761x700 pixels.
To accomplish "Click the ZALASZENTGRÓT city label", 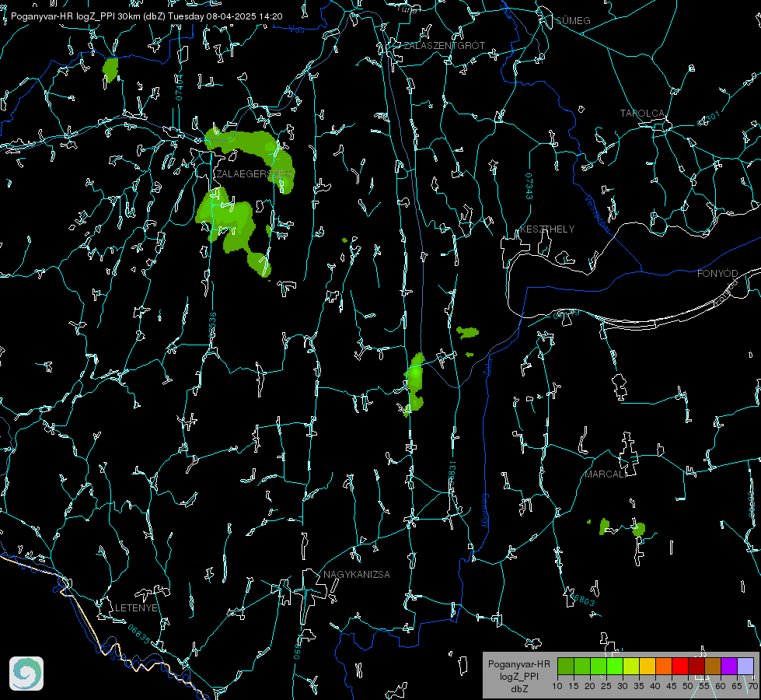I will pos(444,46).
